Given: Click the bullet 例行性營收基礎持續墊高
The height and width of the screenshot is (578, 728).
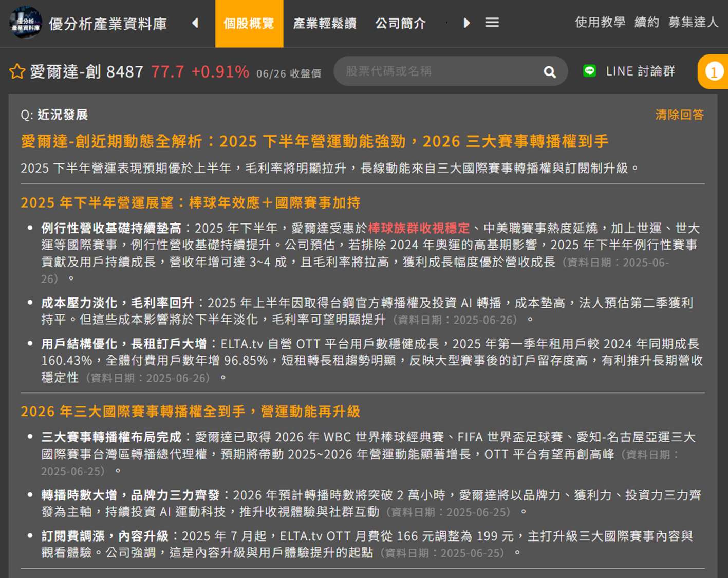Looking at the screenshot, I should 111,228.
